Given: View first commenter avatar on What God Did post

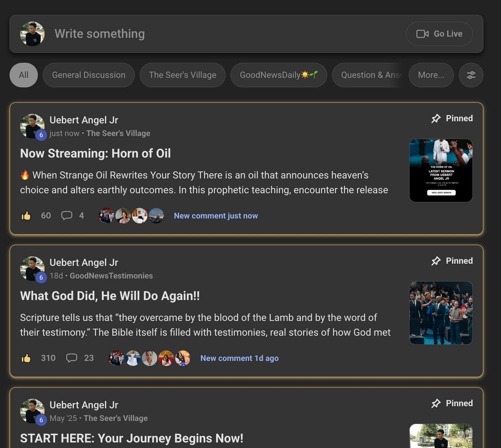Looking at the screenshot, I should click(116, 358).
